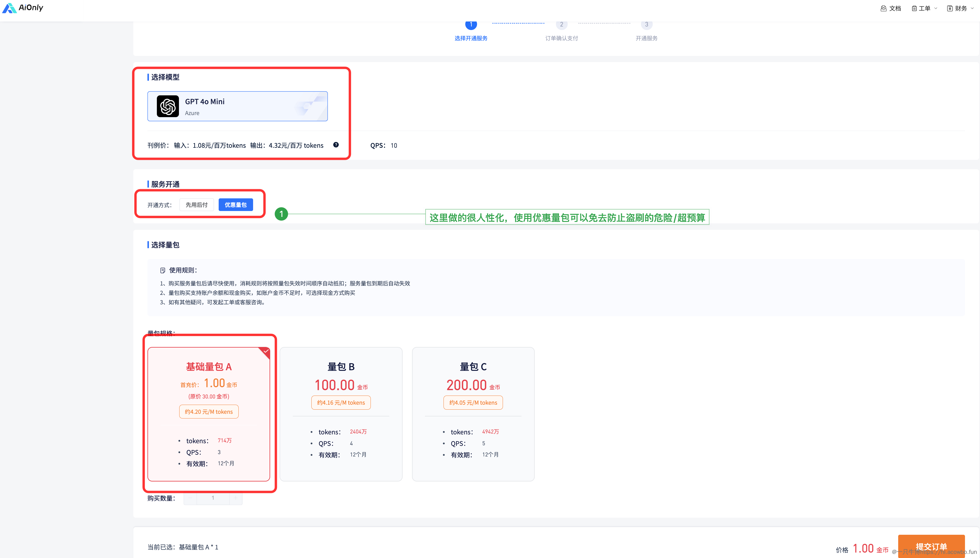Click the 工单 ticket icon
This screenshot has width=980, height=558.
[914, 8]
